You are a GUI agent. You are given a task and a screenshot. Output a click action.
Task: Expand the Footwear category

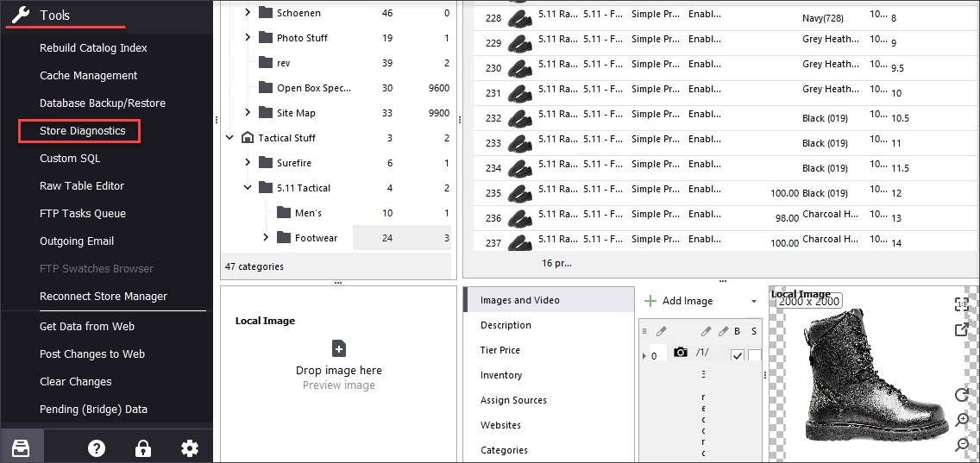(x=266, y=237)
